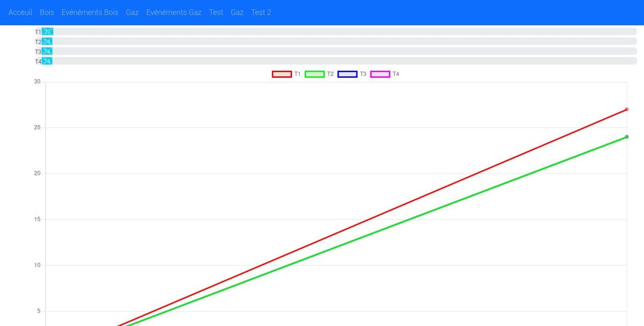Go to the Bois page
Image resolution: width=644 pixels, height=326 pixels.
(x=47, y=12)
